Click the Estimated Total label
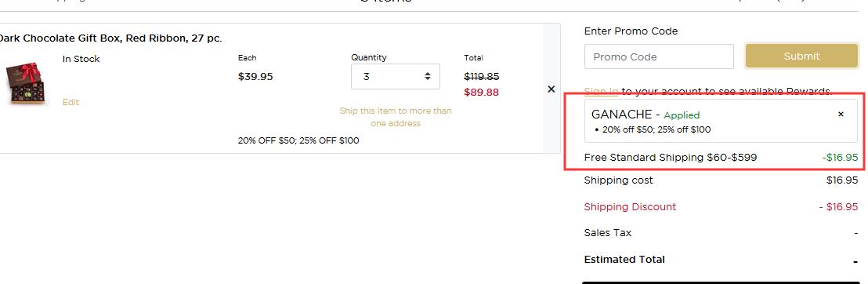 (x=624, y=259)
